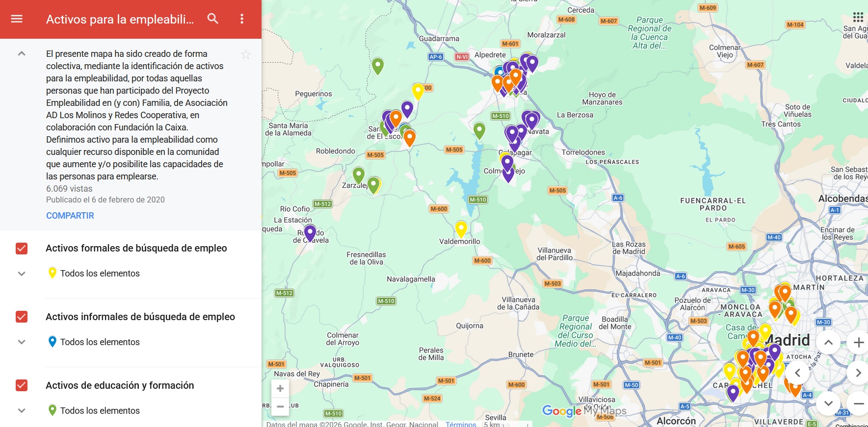The height and width of the screenshot is (427, 868).
Task: Click the COMPARTIR link
Action: click(70, 216)
